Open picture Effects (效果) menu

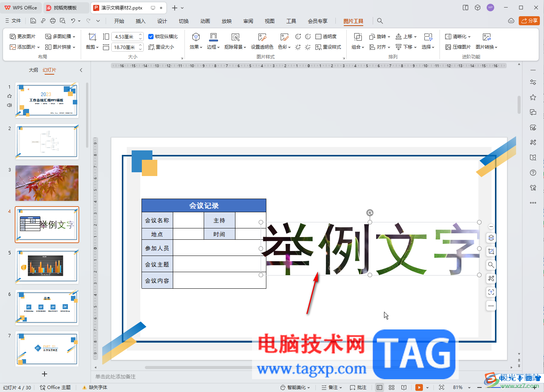[x=196, y=41]
